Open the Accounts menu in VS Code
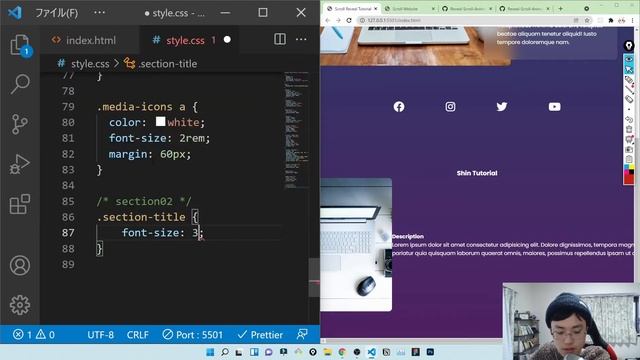Viewport: 640px width, 360px height. pos(20,266)
